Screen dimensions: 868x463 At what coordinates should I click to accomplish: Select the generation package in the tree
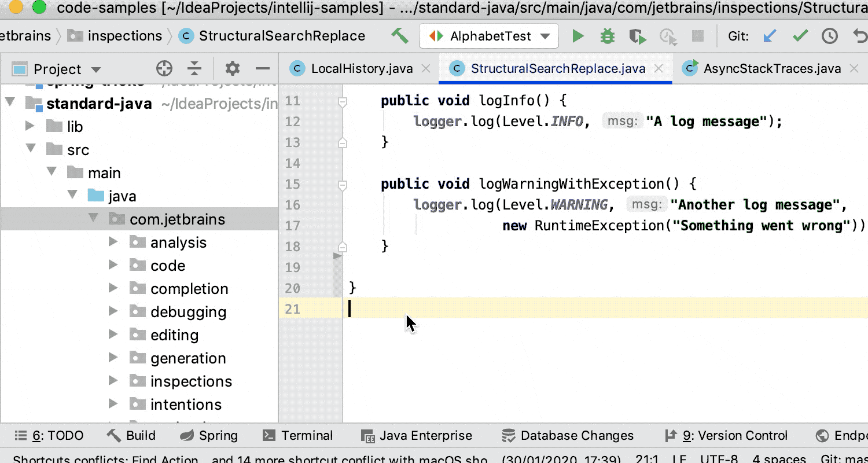[188, 358]
